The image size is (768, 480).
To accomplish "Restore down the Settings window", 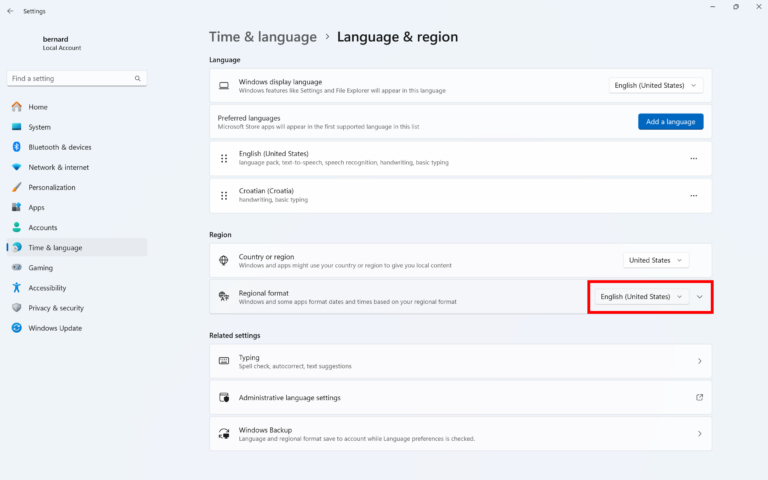I will 736,7.
